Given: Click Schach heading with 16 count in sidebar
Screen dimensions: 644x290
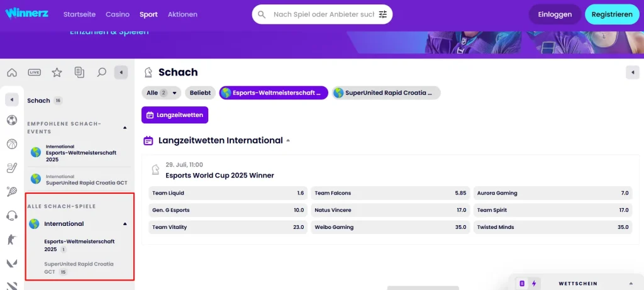Looking at the screenshot, I should pos(45,101).
